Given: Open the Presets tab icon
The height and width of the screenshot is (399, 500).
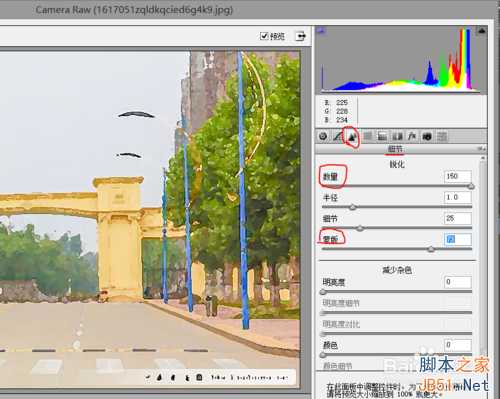Looking at the screenshot, I should tap(442, 136).
